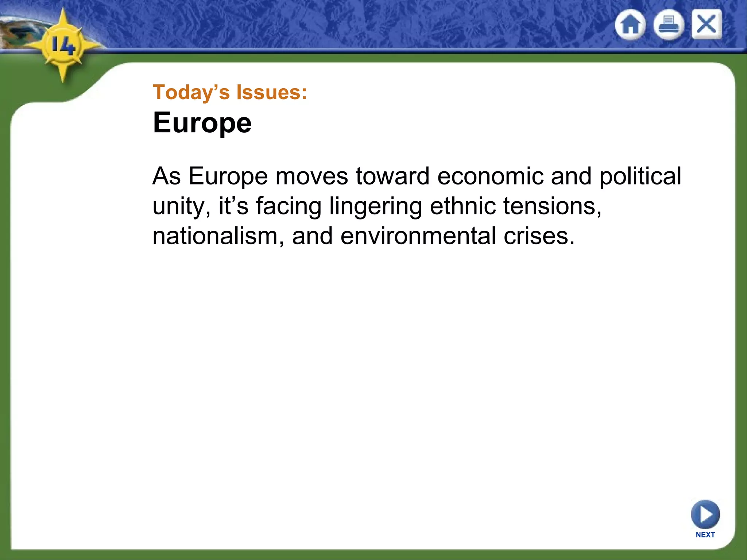Click the words As Europe

pos(210,176)
